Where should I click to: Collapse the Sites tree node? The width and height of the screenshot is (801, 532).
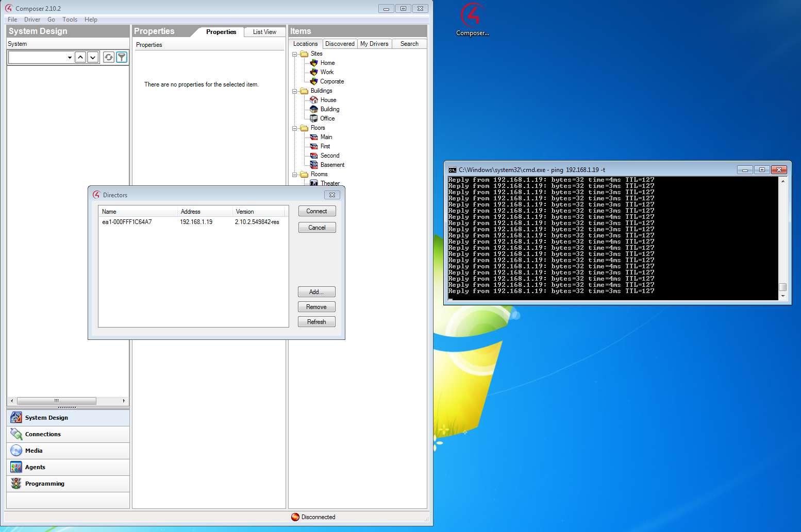pos(295,54)
